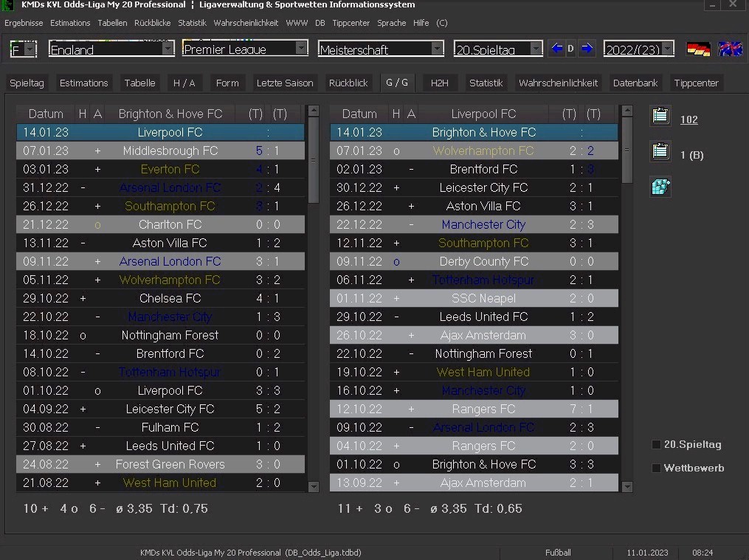Switch language with the British flag
This screenshot has width=749, height=560.
click(731, 49)
